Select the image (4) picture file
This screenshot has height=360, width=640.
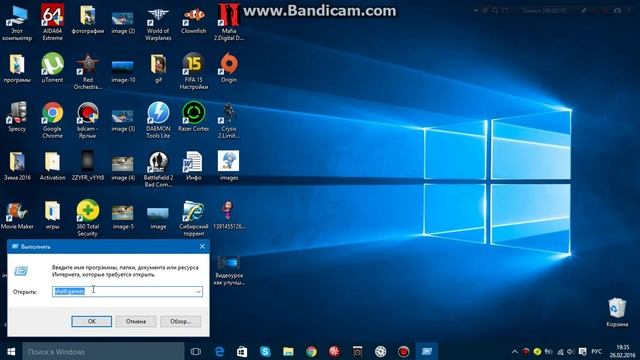[123, 169]
